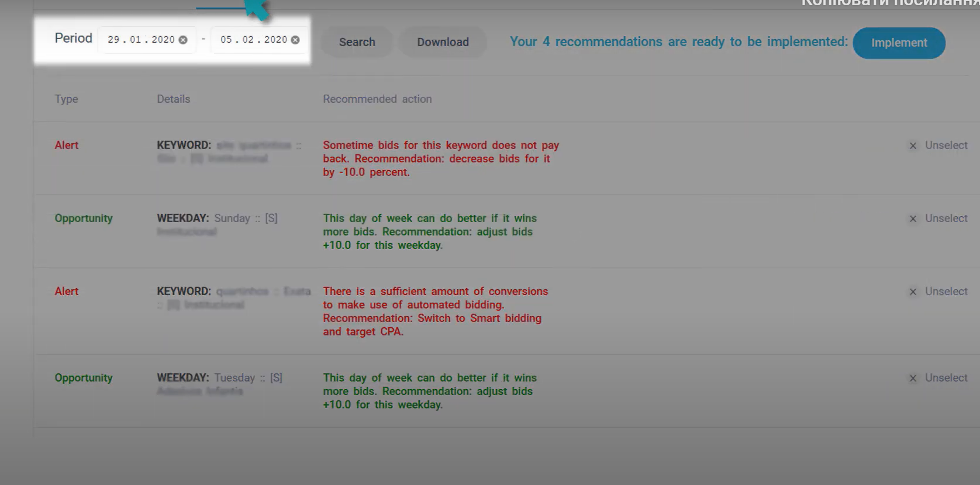
Task: Unselect the Tuesday weekday opportunity
Action: coord(939,378)
